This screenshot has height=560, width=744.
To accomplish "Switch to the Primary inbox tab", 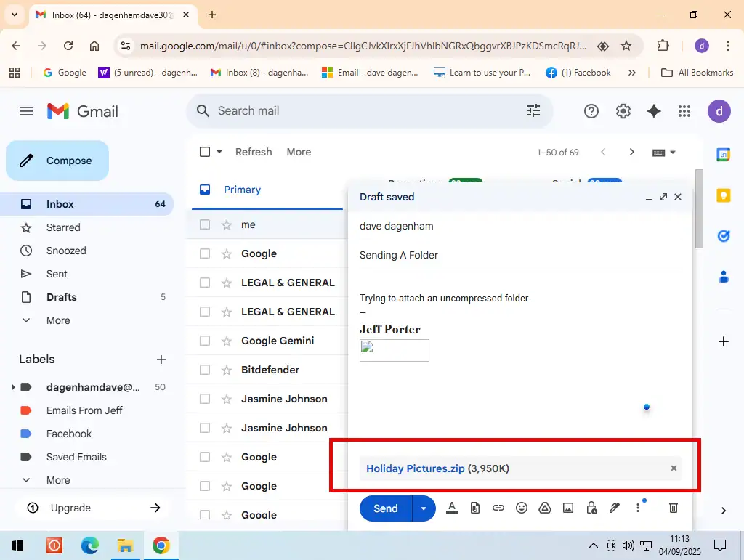I will click(x=242, y=190).
